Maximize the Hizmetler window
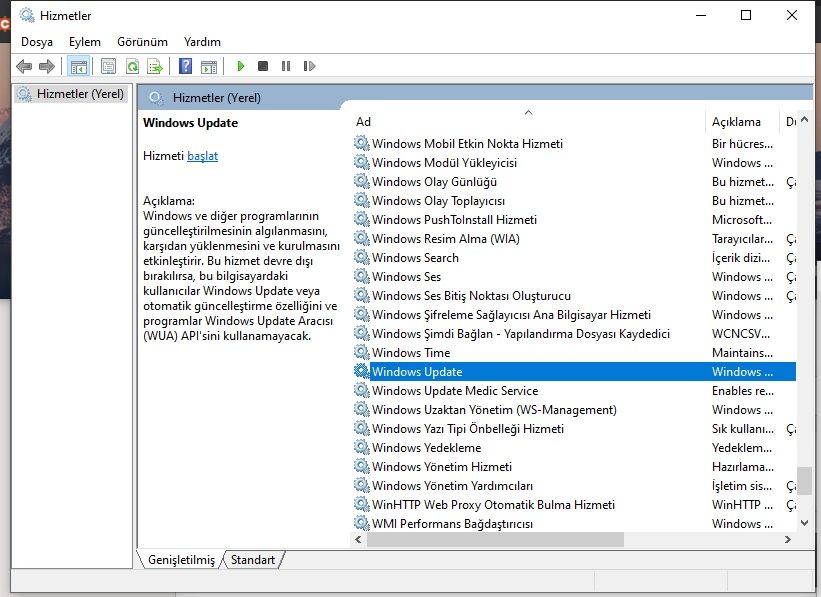Viewport: 821px width, 597px height. click(746, 15)
